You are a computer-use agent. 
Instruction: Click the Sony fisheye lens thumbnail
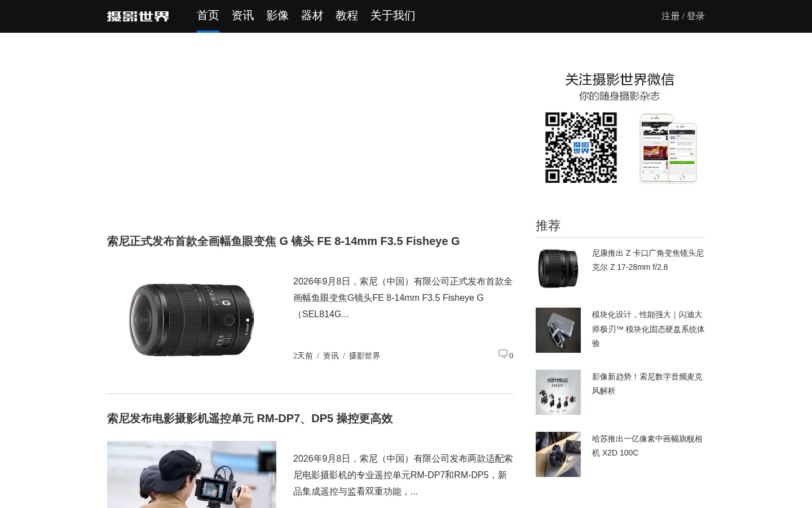pos(192,319)
